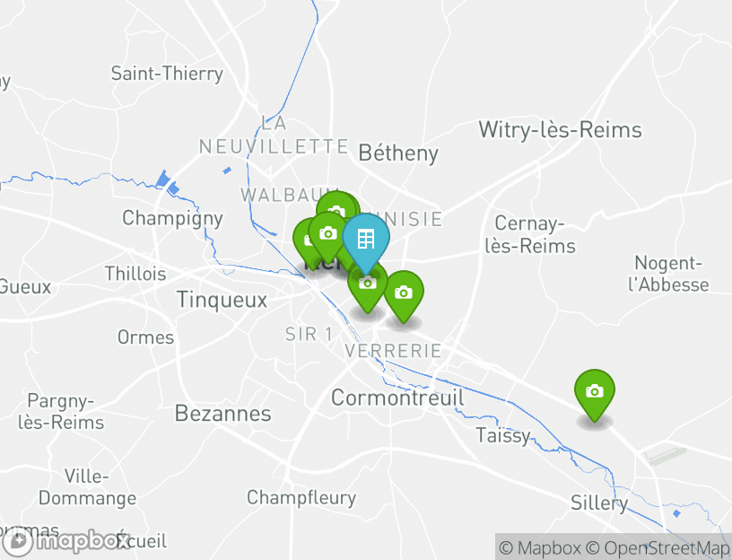Click the topmost camera pin near Walbaum

336,208
